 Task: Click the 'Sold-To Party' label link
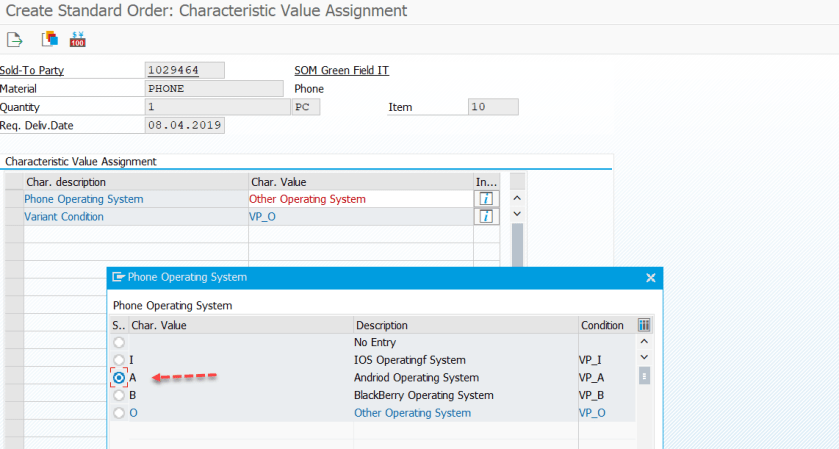pos(32,70)
